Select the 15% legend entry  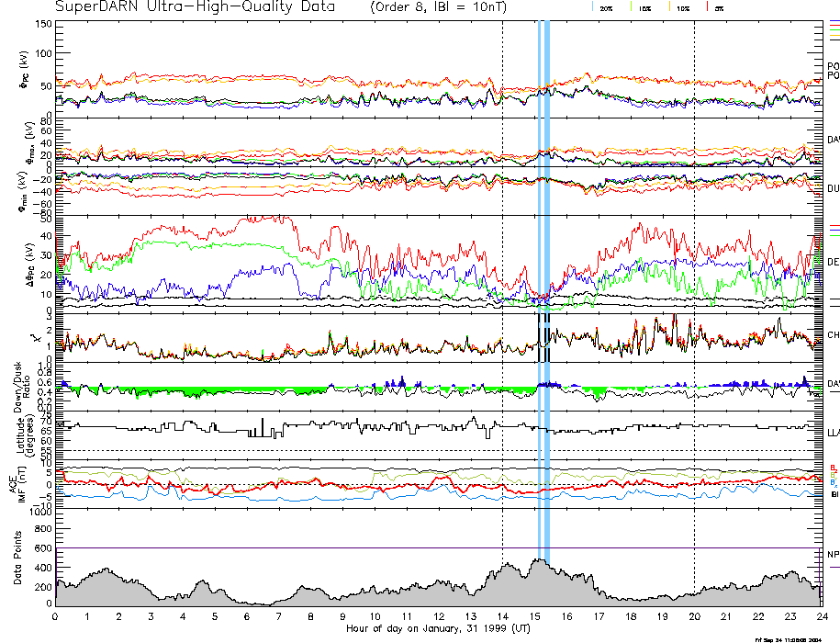tap(644, 6)
